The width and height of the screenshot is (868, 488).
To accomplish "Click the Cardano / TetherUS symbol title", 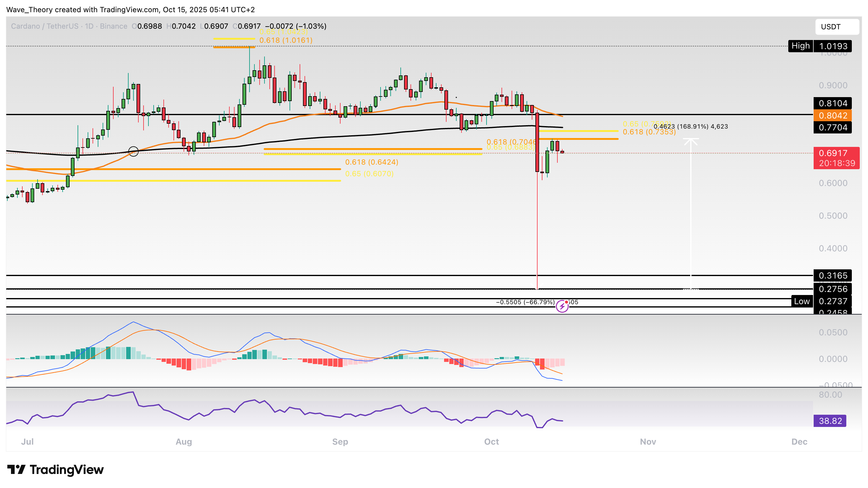I will pyautogui.click(x=45, y=26).
